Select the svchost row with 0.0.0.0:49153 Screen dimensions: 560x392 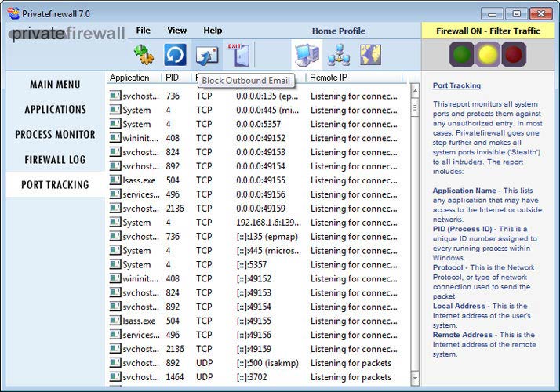click(x=257, y=152)
